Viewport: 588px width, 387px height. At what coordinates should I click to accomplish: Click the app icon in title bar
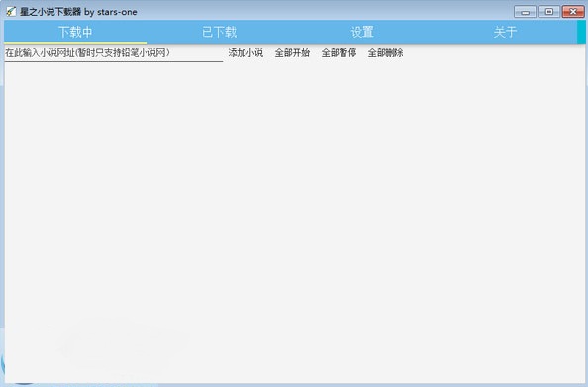pos(11,12)
